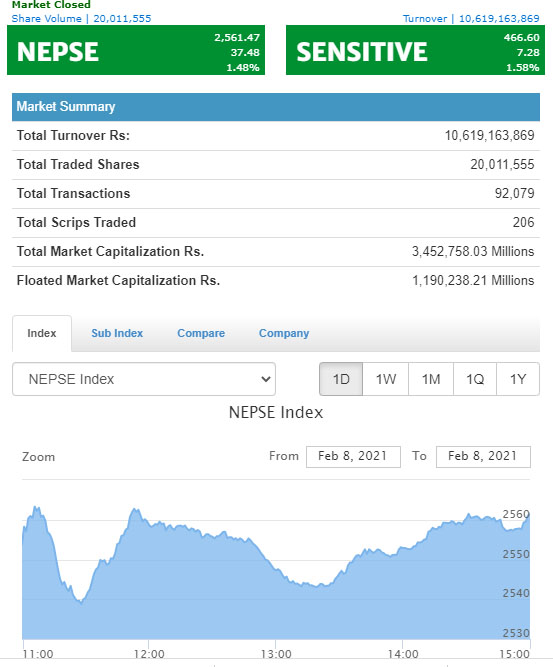The image size is (553, 667).
Task: Select the 1W time range button
Action: (386, 379)
